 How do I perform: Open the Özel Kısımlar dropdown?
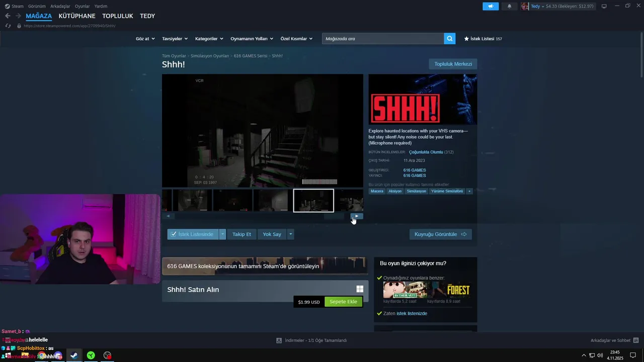coord(296,39)
